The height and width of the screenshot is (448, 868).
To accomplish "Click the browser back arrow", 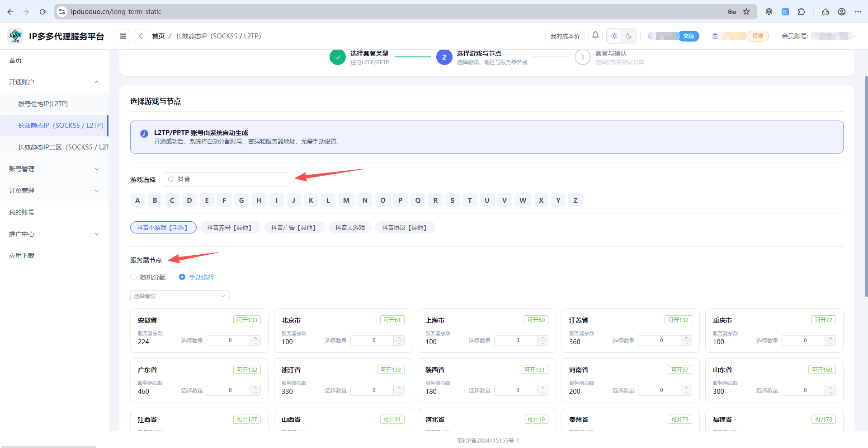I will 10,12.
